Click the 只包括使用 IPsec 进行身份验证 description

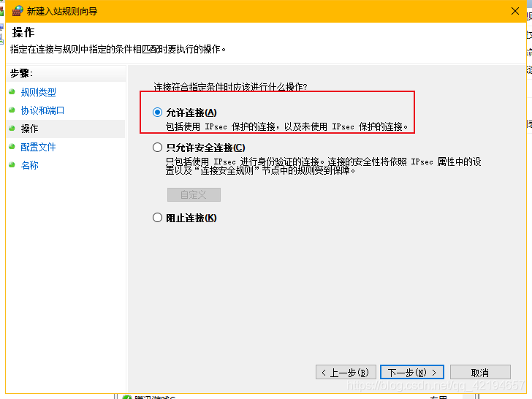(x=323, y=166)
